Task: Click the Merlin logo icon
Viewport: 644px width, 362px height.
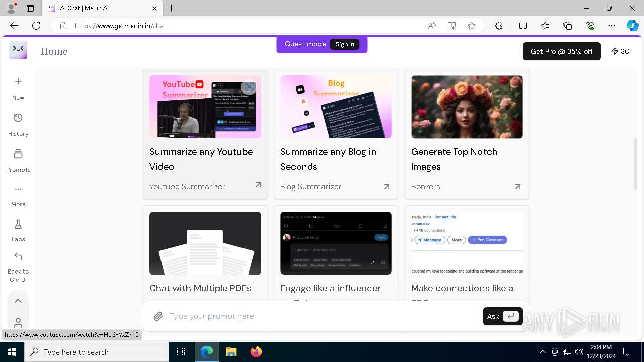Action: click(18, 50)
